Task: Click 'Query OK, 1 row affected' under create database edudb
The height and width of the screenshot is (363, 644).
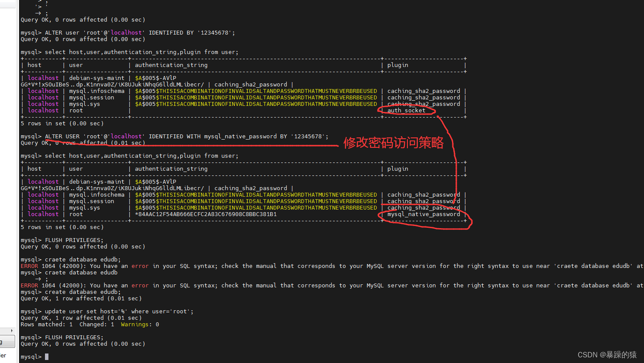Action: 81,299
